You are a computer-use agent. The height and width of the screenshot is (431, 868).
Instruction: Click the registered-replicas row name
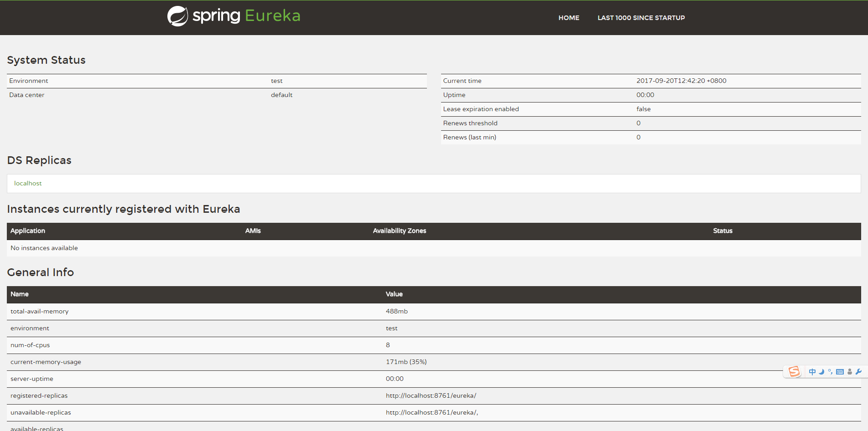(39, 395)
